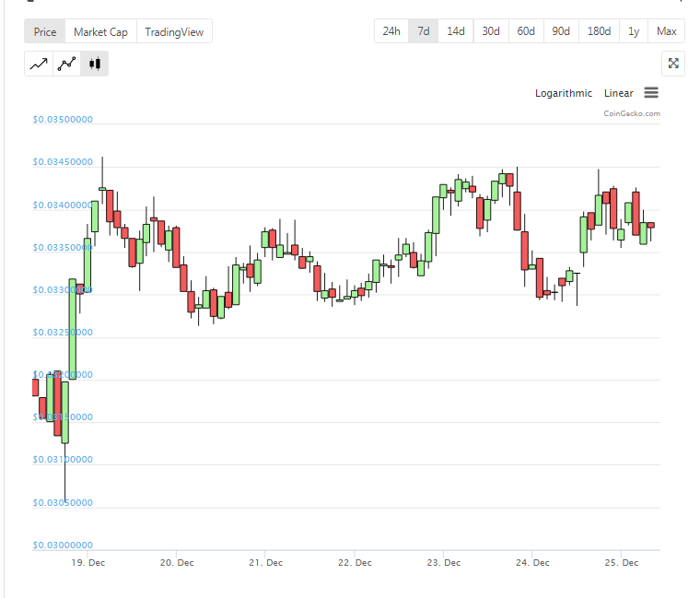Set chart scale to Logarithmic
Image resolution: width=700 pixels, height=598 pixels.
tap(564, 93)
